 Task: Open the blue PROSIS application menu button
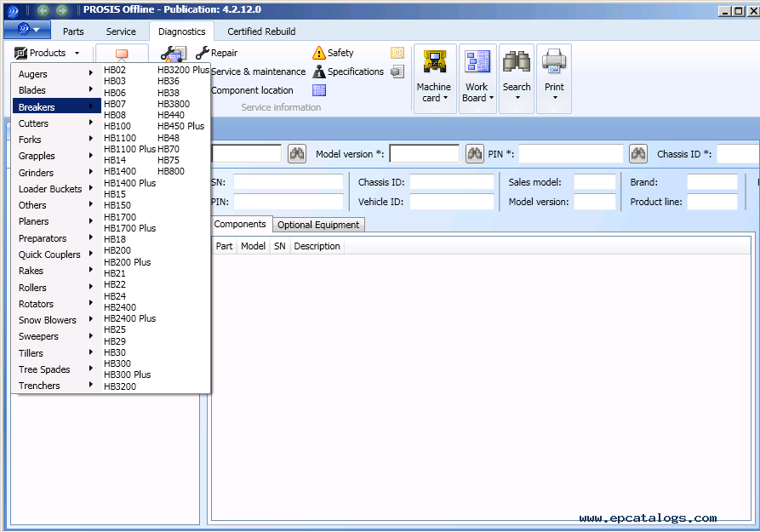[x=27, y=30]
